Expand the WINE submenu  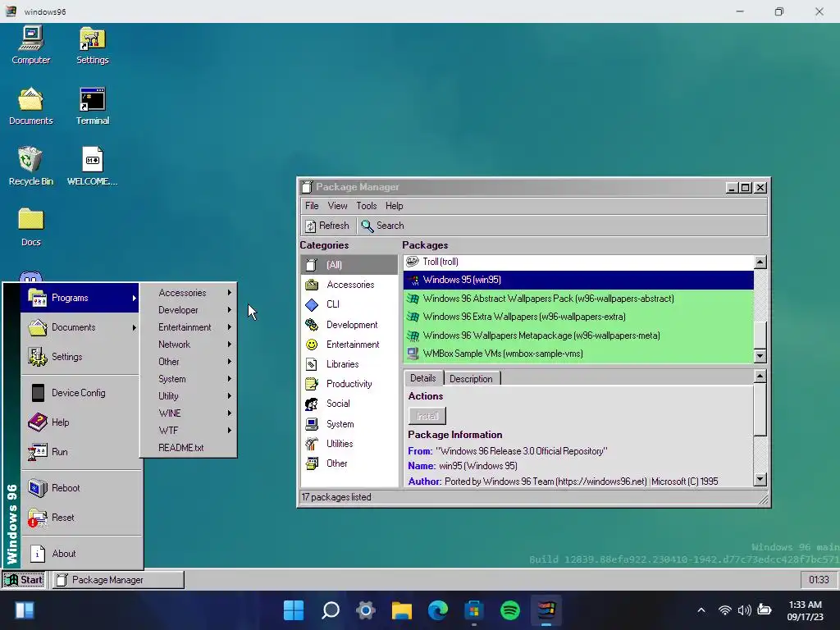tap(189, 413)
